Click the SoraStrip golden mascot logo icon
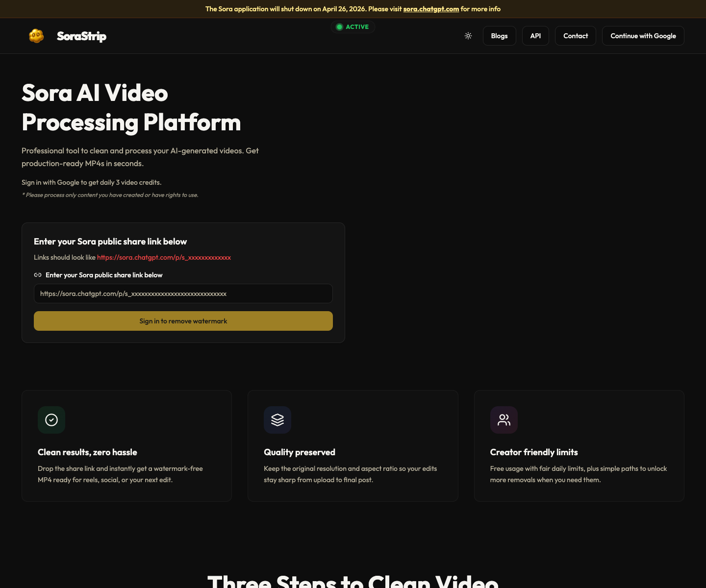This screenshot has height=588, width=706. 36,36
